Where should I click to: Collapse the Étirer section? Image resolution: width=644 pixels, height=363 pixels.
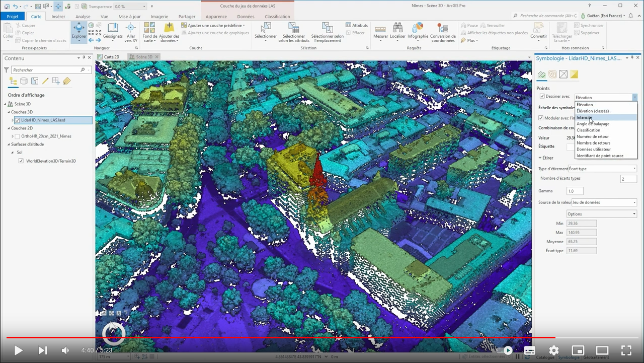540,158
